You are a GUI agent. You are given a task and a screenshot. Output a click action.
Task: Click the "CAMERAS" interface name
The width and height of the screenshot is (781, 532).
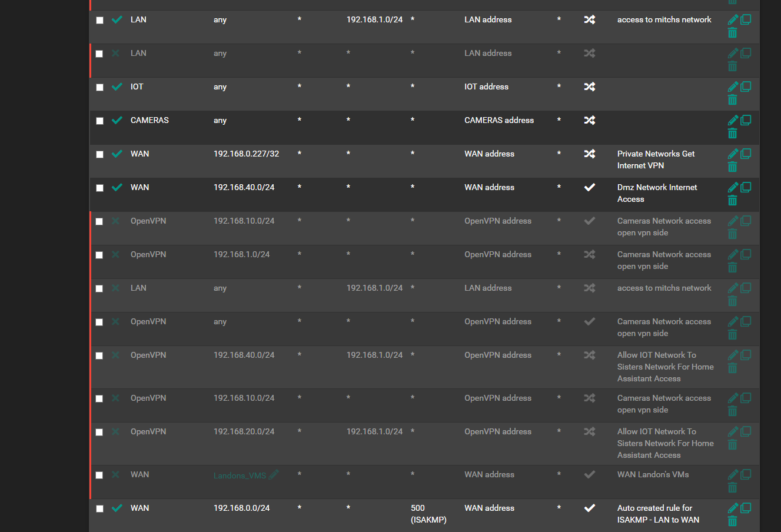[x=149, y=120]
